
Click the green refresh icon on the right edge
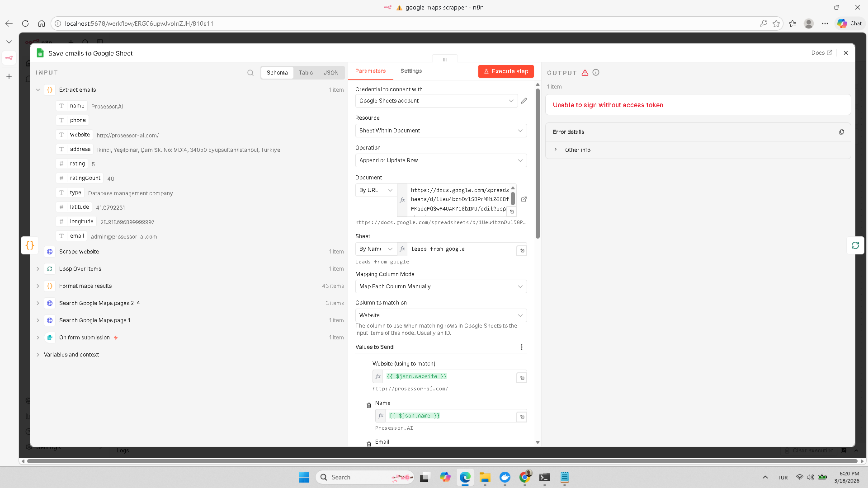coord(855,245)
